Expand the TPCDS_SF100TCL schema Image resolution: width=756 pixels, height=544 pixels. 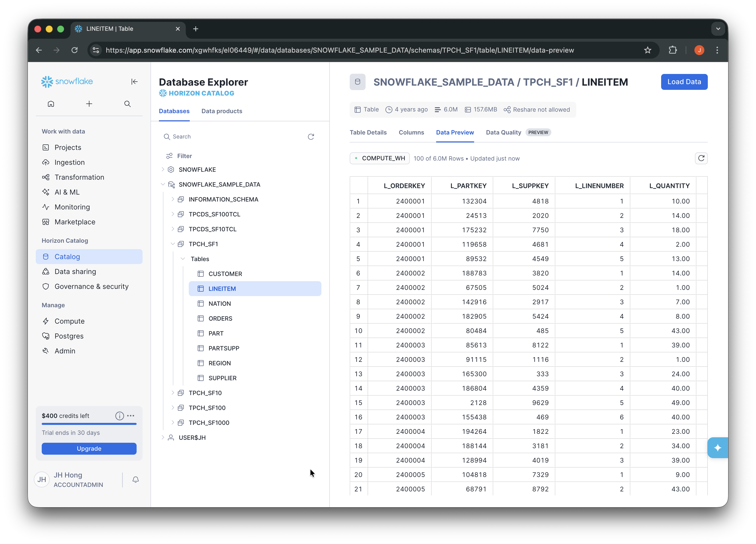pos(173,214)
